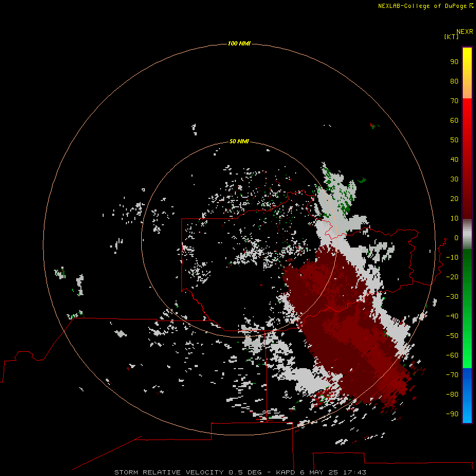Click the 10 value on the velocity scale
Viewport: 476px width, 476px height.
[454, 218]
